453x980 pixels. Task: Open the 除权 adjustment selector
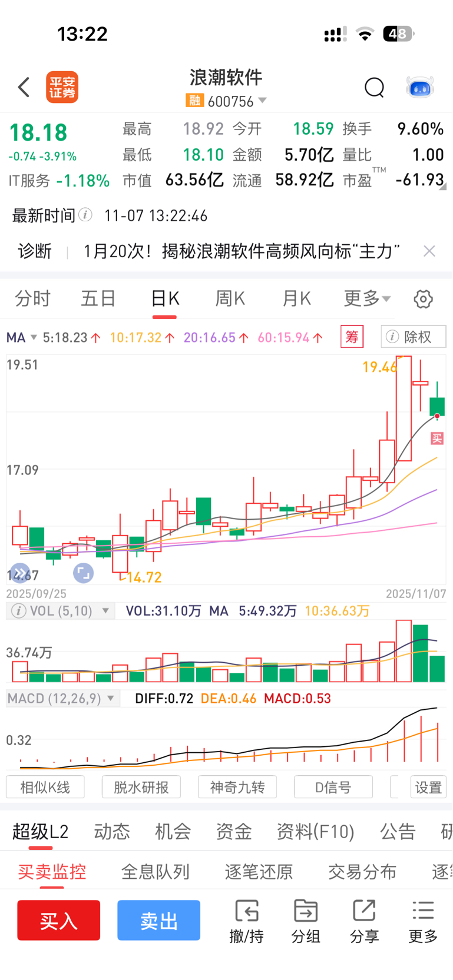(x=414, y=337)
